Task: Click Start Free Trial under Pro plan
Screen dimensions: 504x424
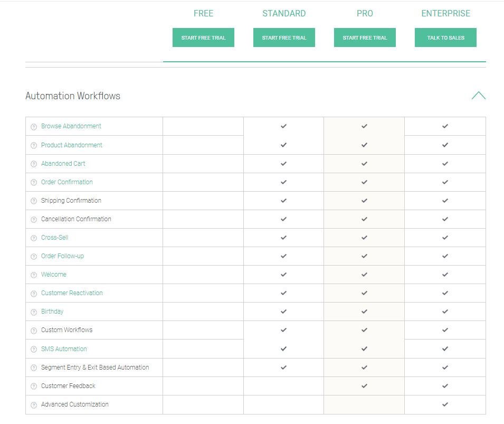Action: [365, 38]
